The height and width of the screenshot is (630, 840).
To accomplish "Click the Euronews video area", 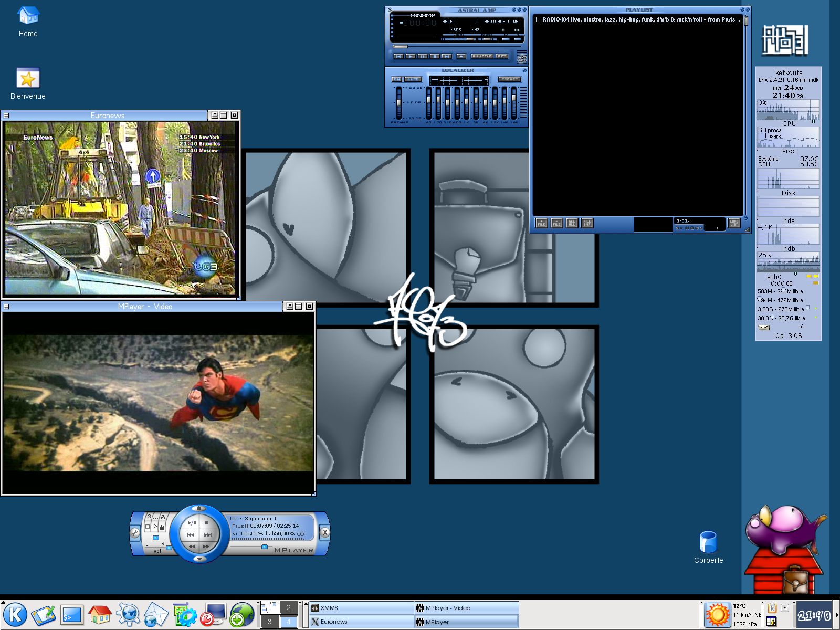I will tap(120, 208).
